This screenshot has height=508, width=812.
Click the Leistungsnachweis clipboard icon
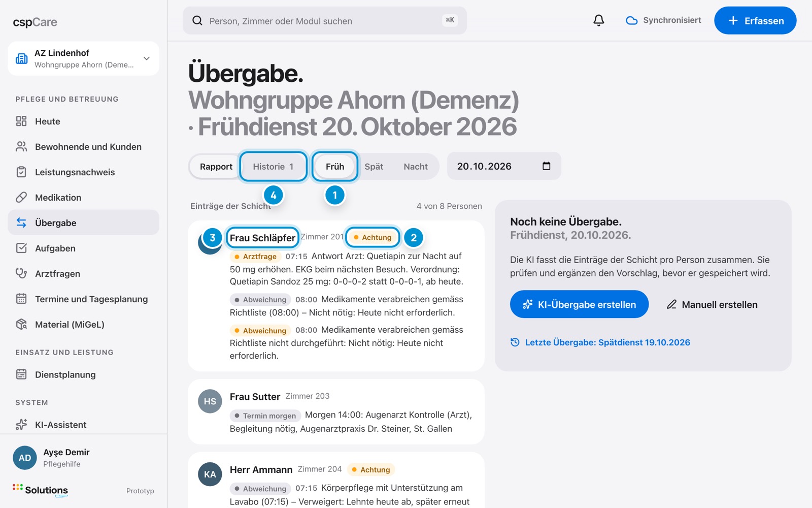pos(21,172)
